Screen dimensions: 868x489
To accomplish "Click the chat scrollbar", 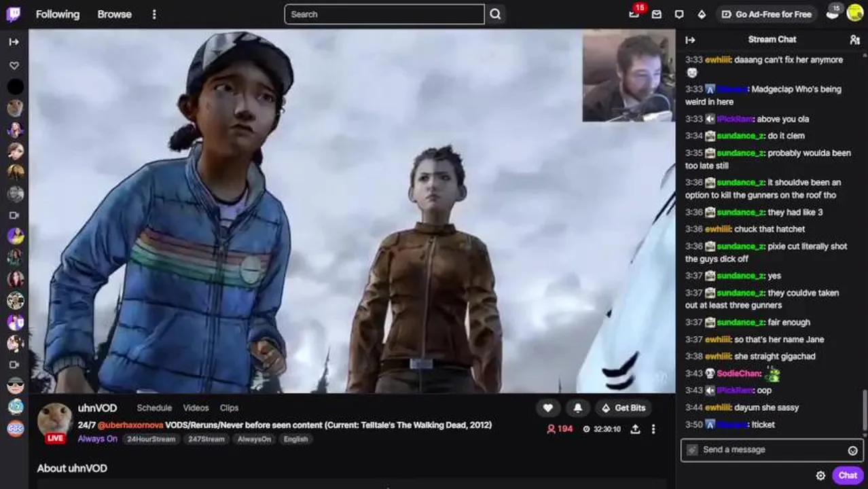I will [x=865, y=410].
